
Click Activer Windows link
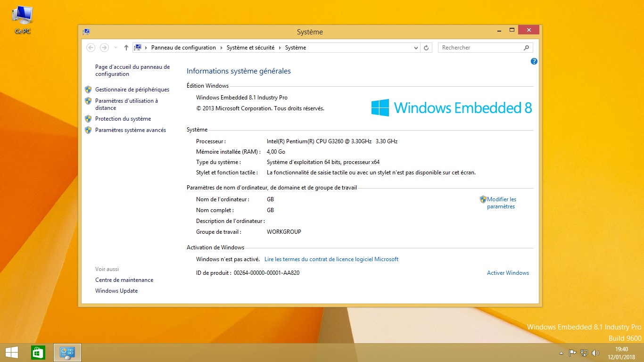tap(508, 273)
